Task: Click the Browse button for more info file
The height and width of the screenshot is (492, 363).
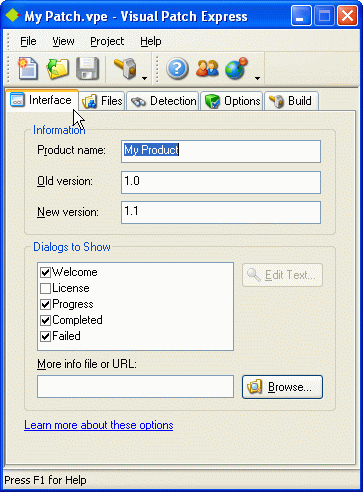Action: coord(282,387)
